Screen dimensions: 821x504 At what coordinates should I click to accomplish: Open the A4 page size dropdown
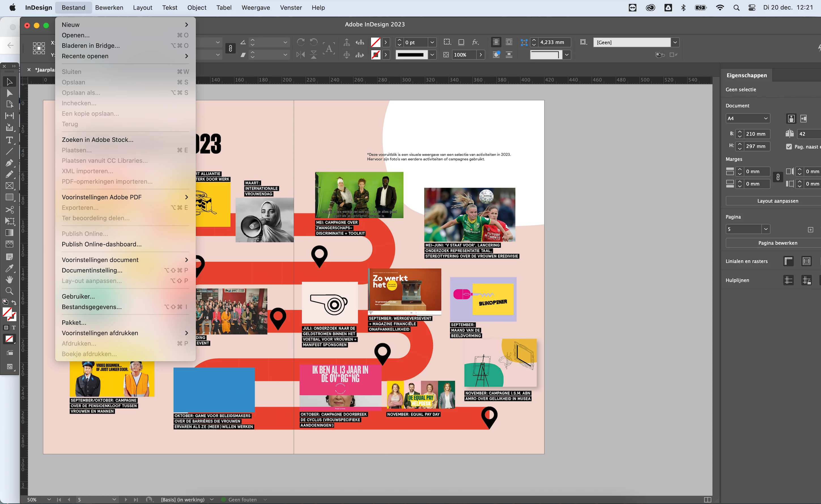[748, 118]
